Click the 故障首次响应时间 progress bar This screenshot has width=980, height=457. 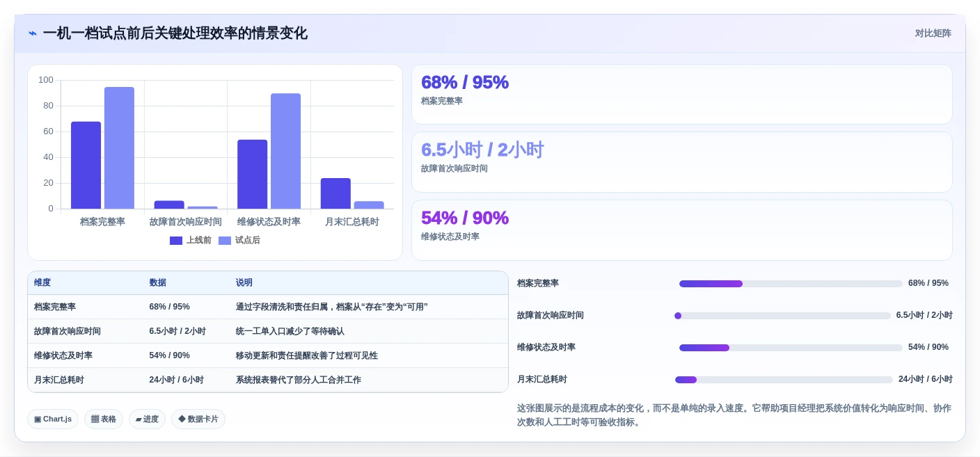[782, 316]
